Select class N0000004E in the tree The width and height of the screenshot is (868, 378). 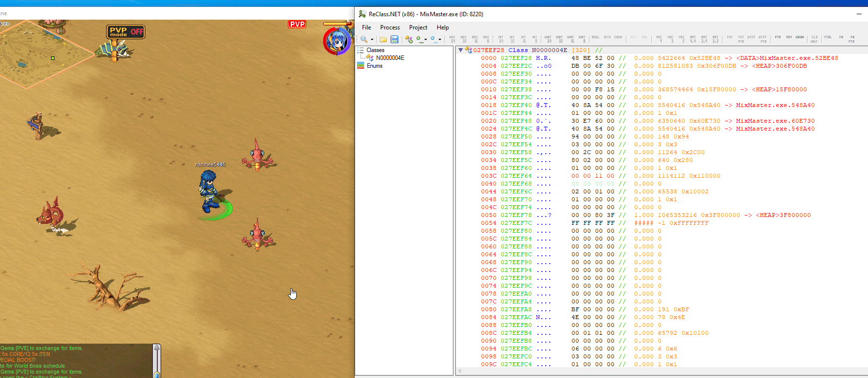[x=390, y=58]
